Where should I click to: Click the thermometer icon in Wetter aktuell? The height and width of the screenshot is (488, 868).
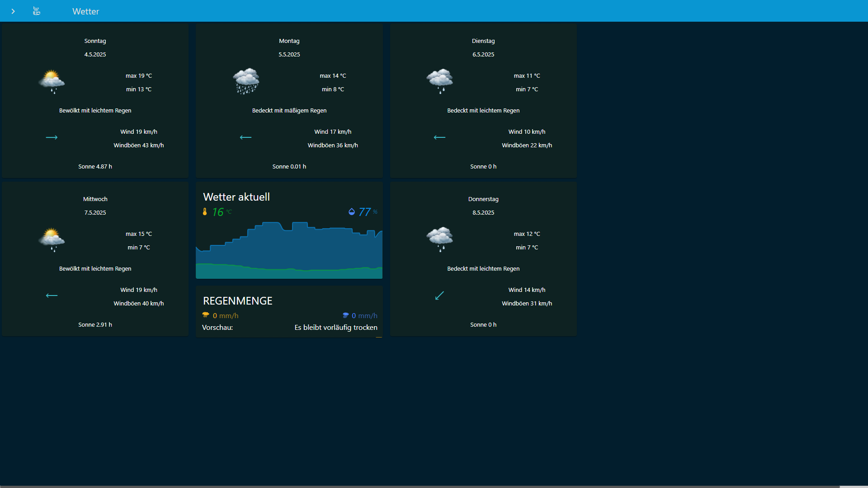pos(205,212)
